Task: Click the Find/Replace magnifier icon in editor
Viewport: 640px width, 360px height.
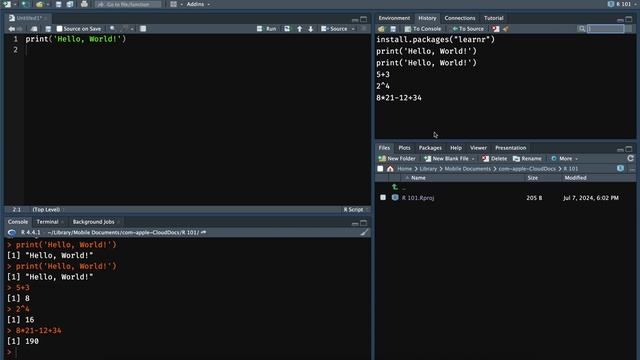Action: [112, 29]
